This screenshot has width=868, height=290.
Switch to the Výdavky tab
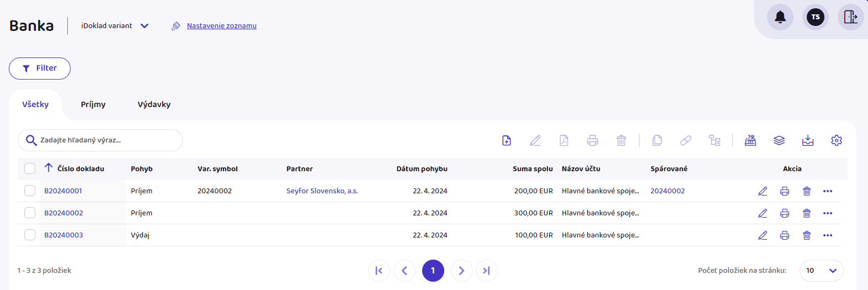[x=154, y=104]
